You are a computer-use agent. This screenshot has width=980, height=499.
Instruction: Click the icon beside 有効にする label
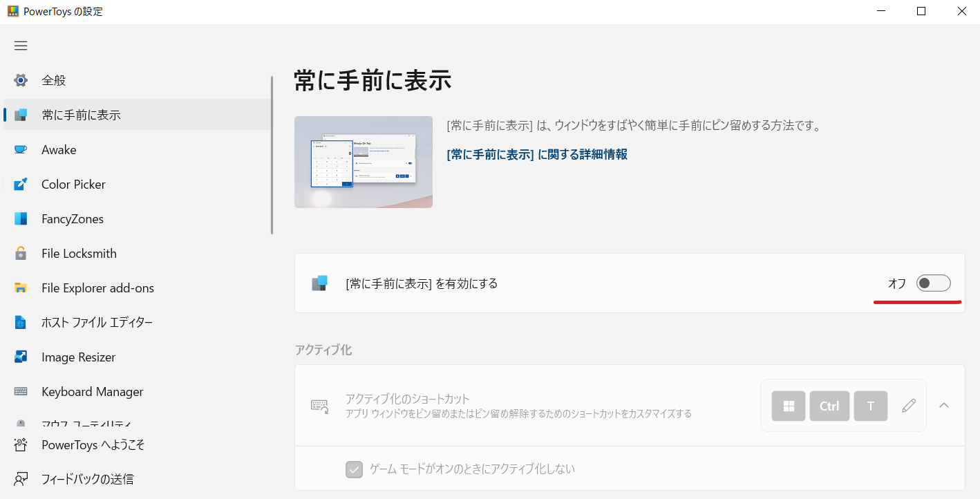coord(319,283)
